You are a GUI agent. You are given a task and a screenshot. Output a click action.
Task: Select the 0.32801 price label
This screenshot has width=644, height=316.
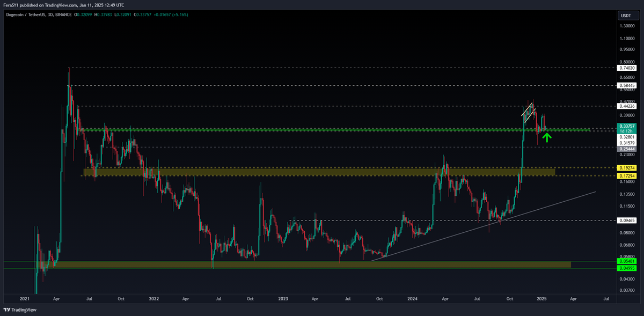click(627, 137)
